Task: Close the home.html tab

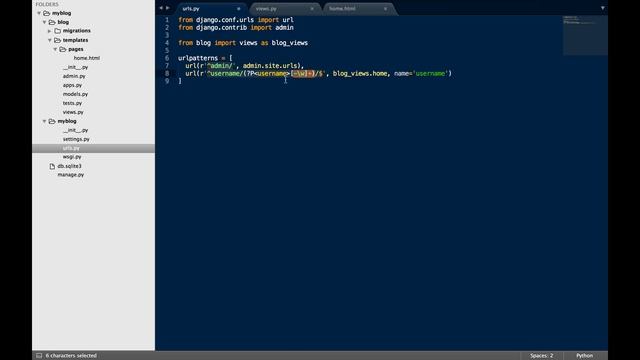Action: coord(385,9)
